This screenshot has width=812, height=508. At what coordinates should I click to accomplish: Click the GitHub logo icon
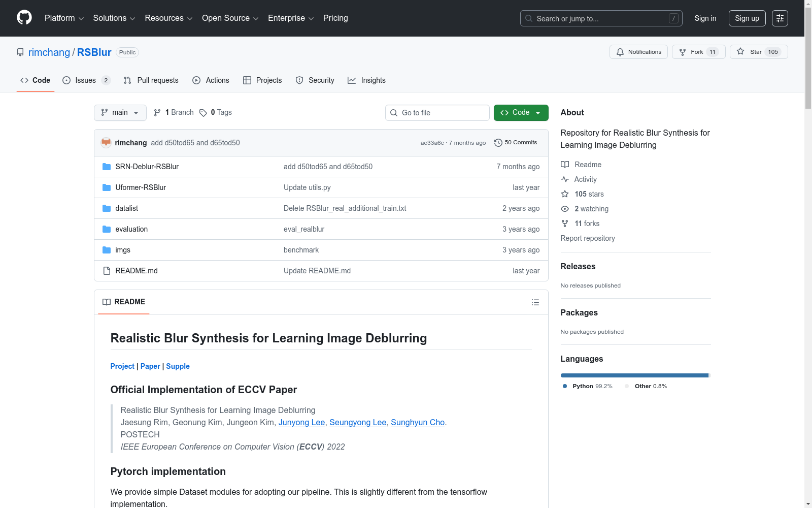pos(24,18)
